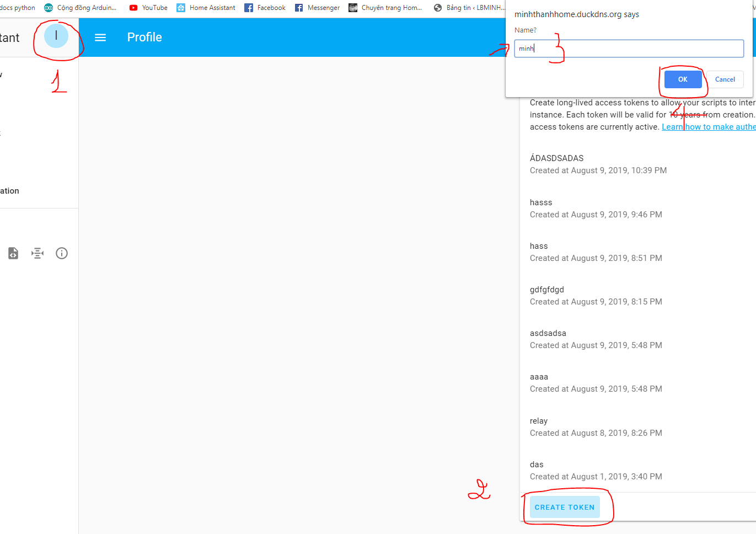Open the YouTube bookmark
The width and height of the screenshot is (756, 534).
pyautogui.click(x=148, y=8)
